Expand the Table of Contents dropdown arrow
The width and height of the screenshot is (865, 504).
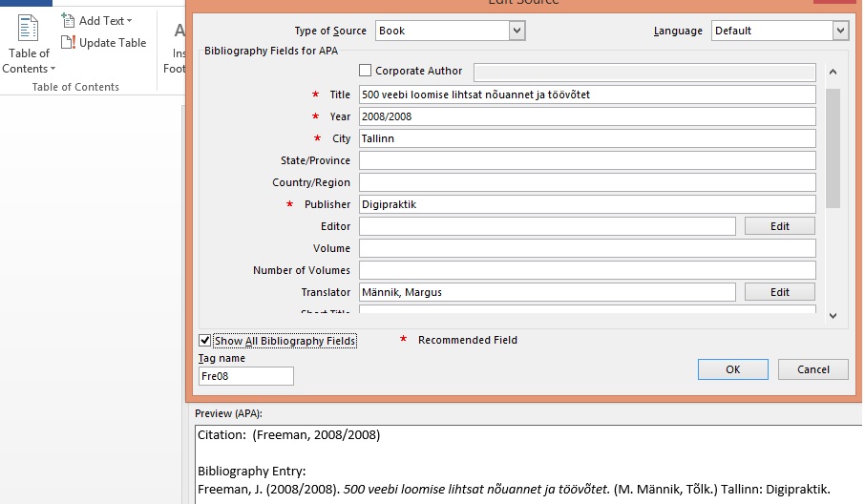tap(53, 69)
